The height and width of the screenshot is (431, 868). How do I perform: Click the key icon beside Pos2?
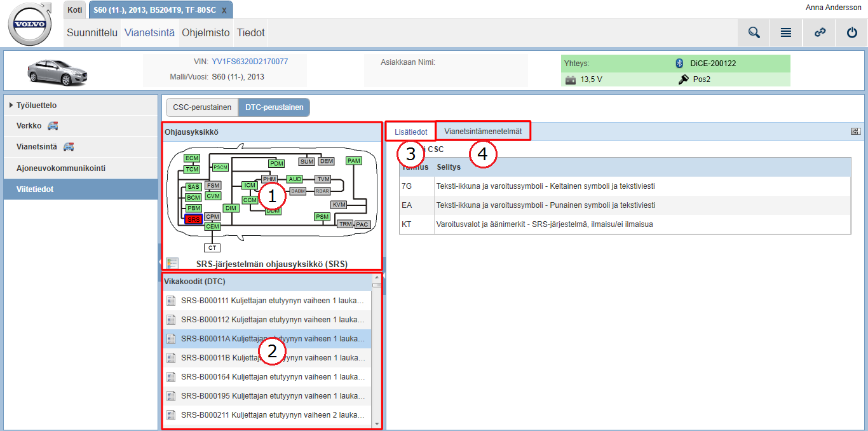[684, 79]
